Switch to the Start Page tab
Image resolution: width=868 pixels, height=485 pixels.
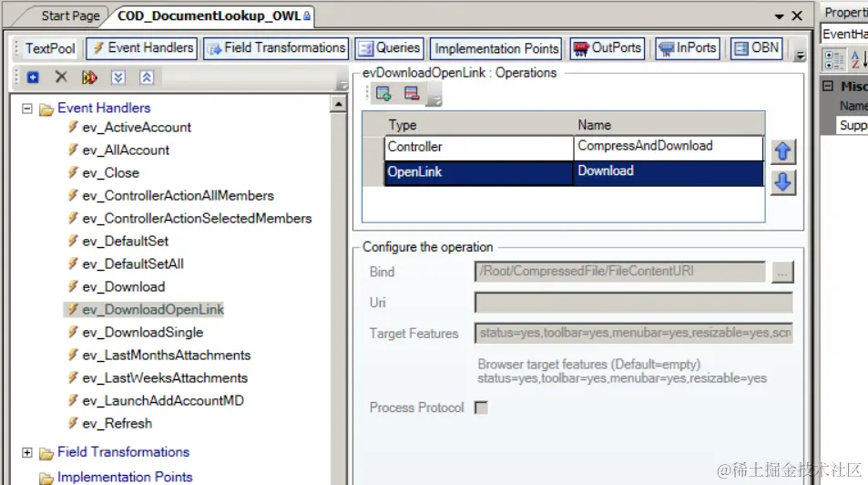(70, 15)
